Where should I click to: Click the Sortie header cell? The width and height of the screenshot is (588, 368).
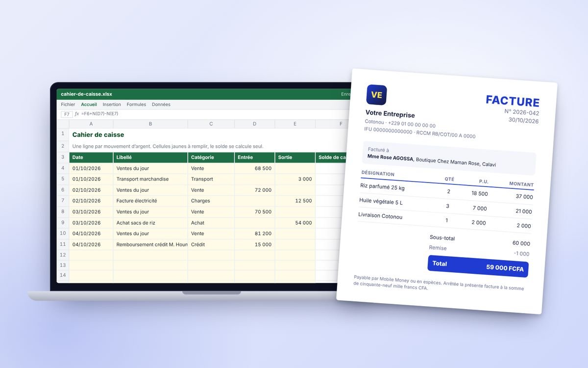click(x=295, y=158)
